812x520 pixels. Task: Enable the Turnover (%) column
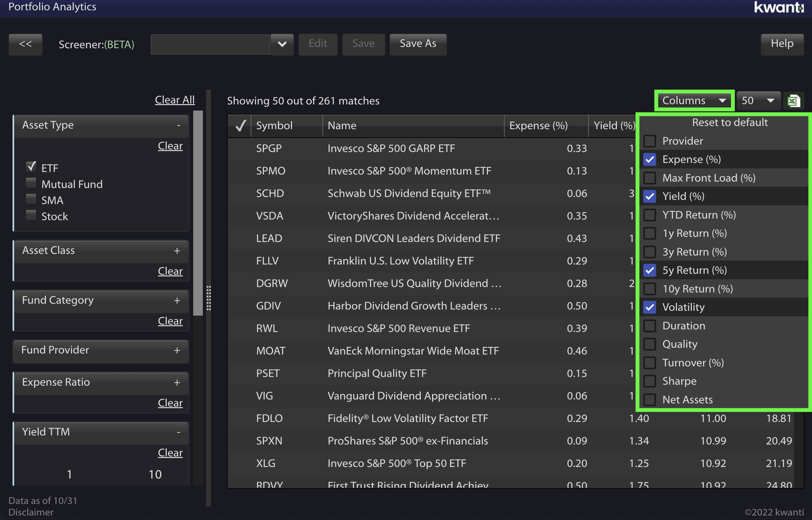650,363
